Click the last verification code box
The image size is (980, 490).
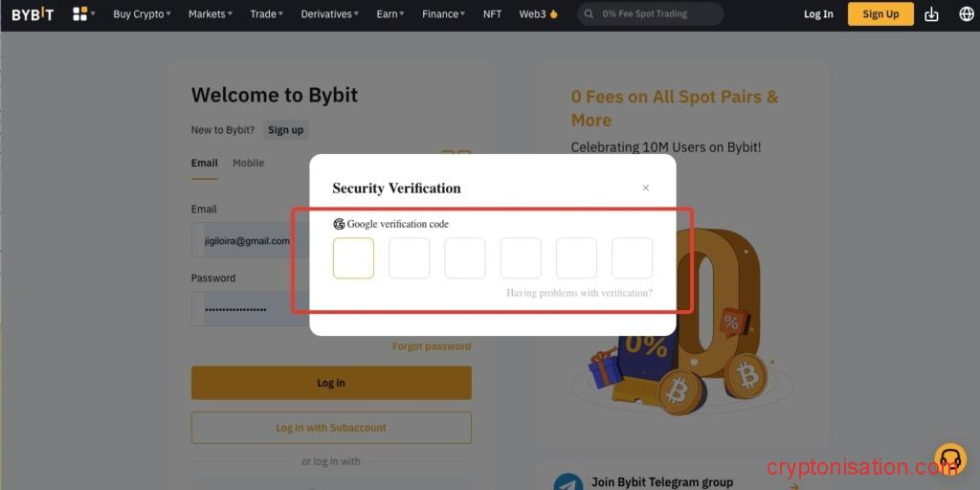(x=632, y=258)
